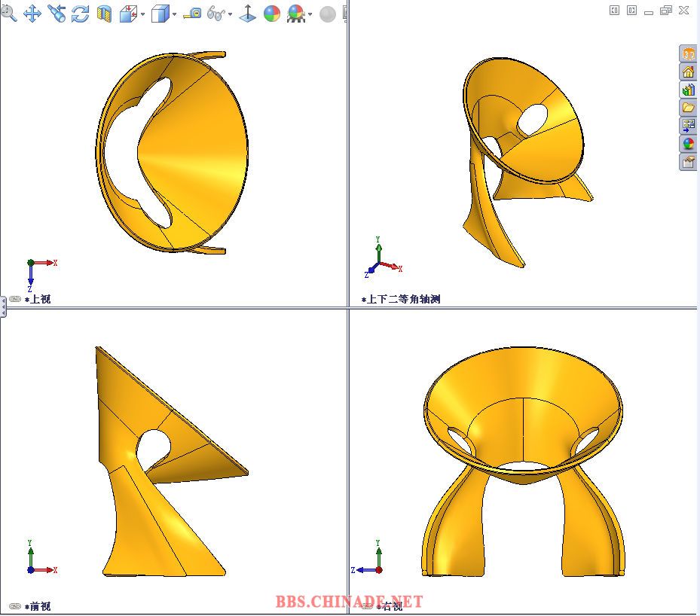Expand the View Orientation dropdown arrow

point(143,14)
